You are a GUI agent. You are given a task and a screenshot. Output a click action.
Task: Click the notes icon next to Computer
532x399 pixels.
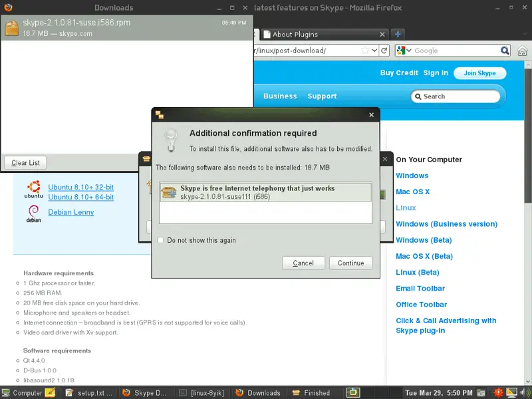[x=50, y=392]
